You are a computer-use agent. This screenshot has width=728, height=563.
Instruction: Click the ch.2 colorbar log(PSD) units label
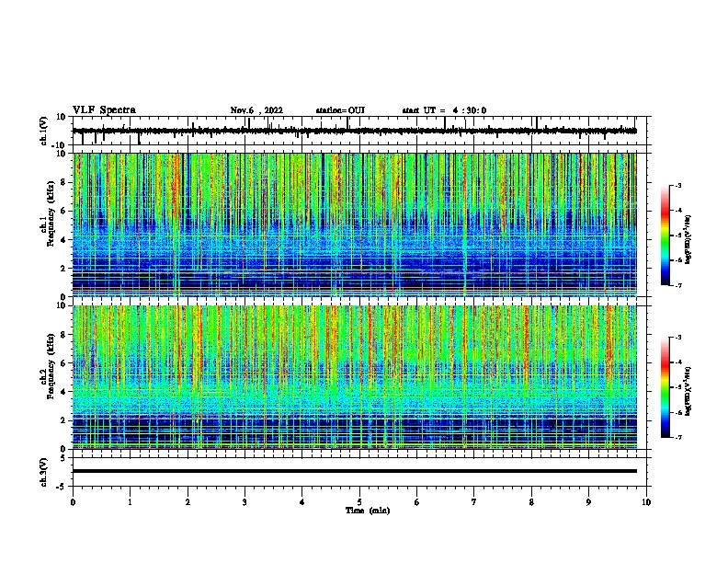pyautogui.click(x=688, y=391)
